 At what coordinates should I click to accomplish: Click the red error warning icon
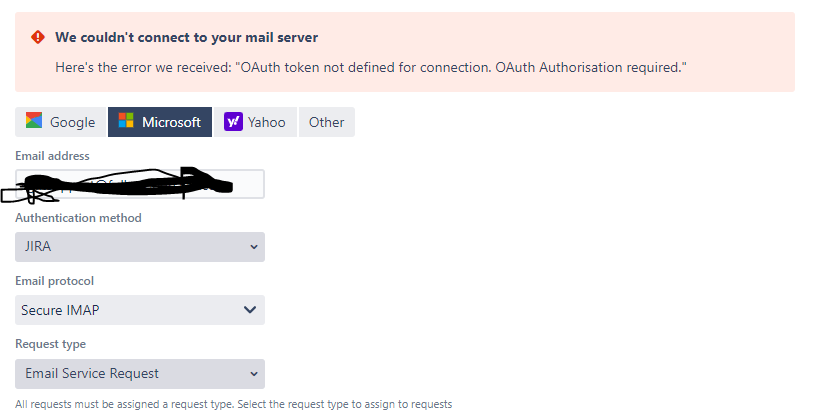click(x=38, y=37)
